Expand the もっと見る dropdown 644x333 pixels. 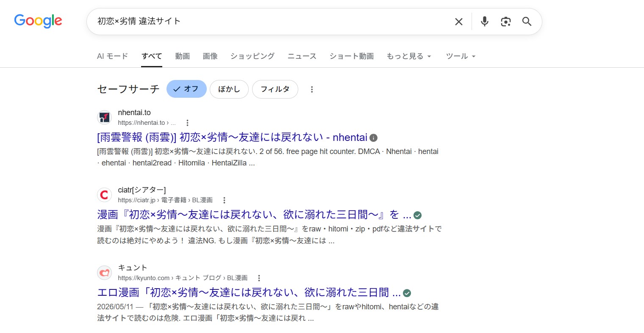click(408, 56)
